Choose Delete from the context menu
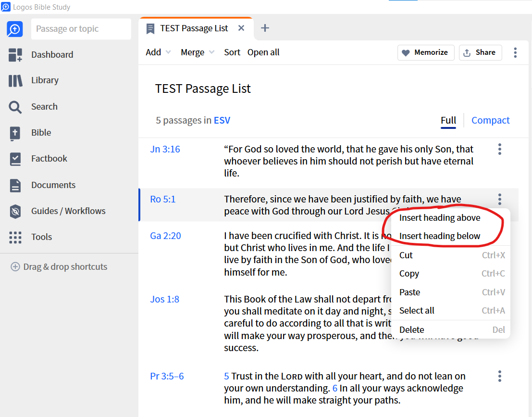This screenshot has width=532, height=417. click(451, 330)
